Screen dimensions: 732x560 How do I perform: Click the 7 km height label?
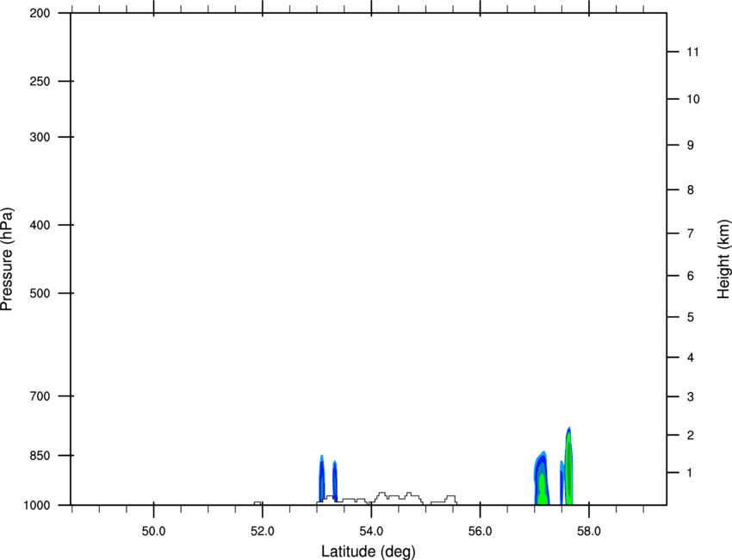[x=691, y=233]
